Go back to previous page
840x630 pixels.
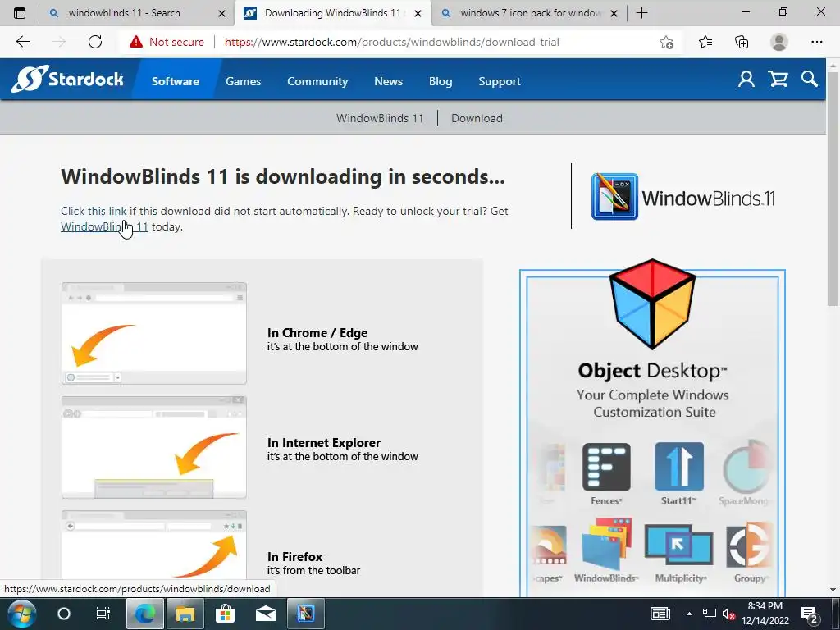22,42
